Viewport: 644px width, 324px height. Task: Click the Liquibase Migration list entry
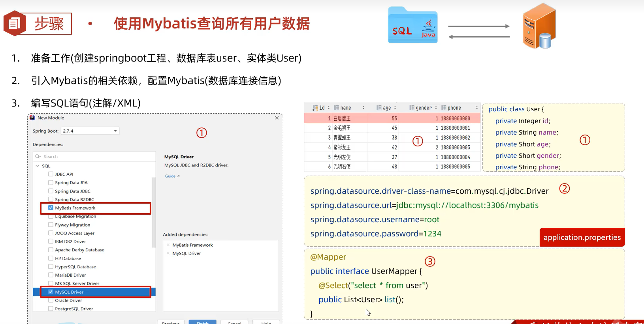click(75, 216)
